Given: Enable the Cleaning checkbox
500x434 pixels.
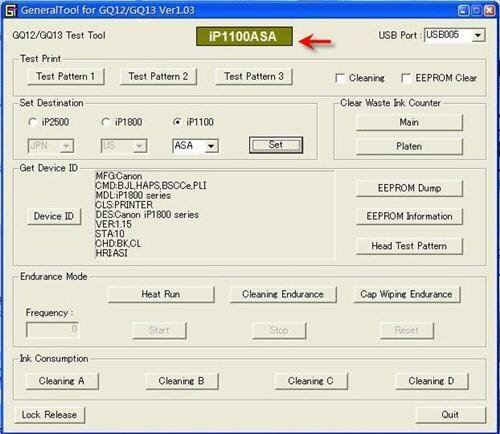Looking at the screenshot, I should click(340, 78).
